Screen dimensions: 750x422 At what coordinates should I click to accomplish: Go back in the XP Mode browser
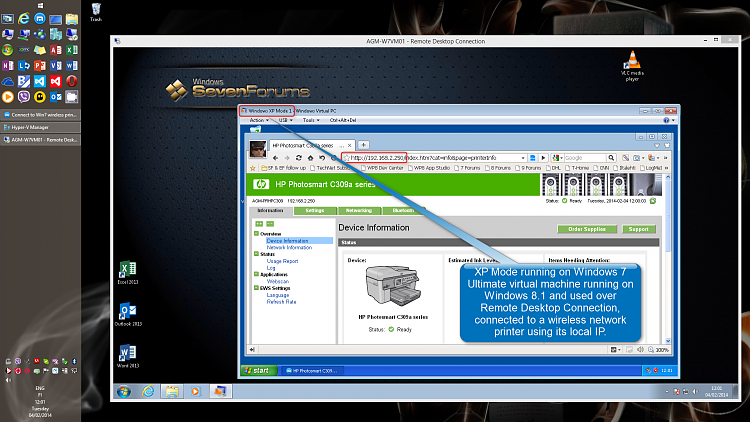point(276,158)
